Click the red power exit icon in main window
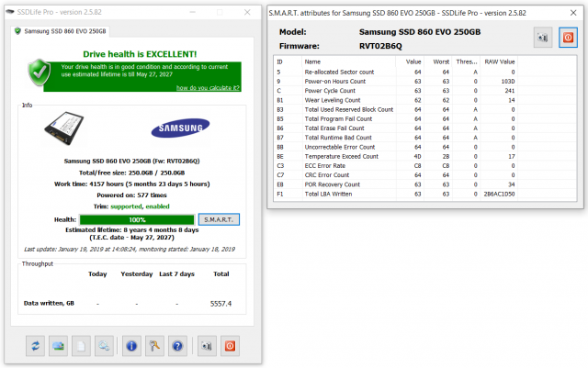588x368 pixels. (232, 345)
